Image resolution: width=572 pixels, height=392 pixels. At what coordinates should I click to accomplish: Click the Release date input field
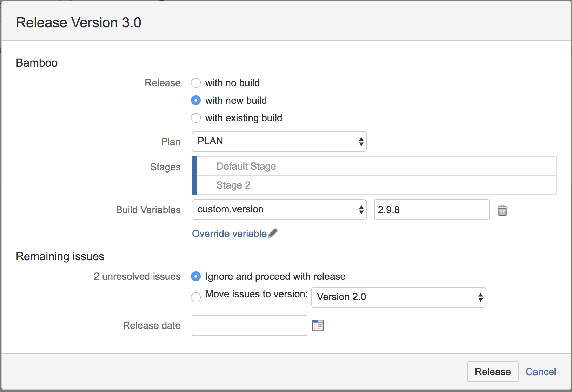point(249,325)
